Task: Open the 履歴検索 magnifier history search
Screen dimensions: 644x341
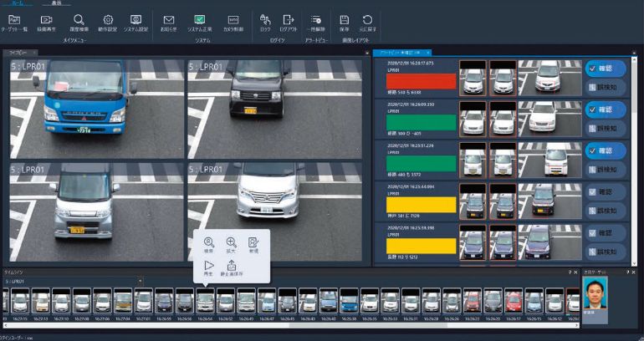Action: (x=79, y=23)
